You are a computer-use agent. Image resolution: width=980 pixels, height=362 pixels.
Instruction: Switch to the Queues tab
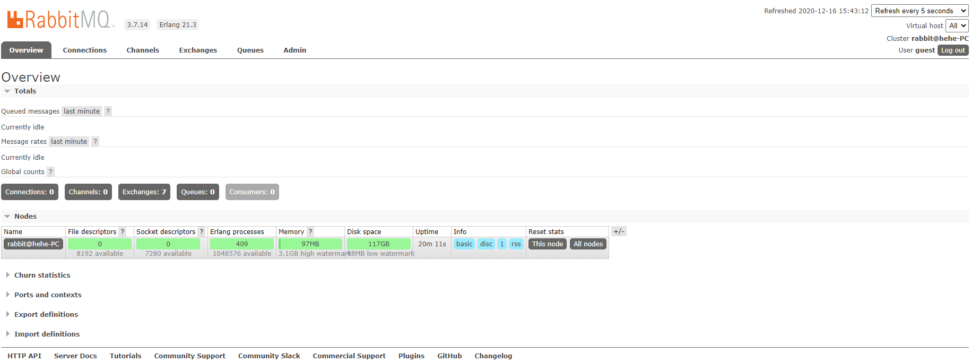pyautogui.click(x=250, y=50)
